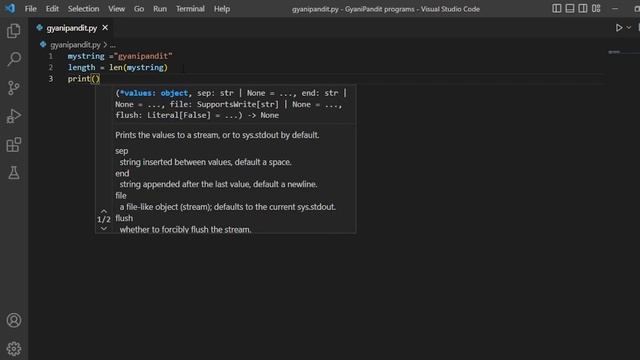Click the VS Code logo icon
This screenshot has width=640, height=360.
tap(10, 9)
